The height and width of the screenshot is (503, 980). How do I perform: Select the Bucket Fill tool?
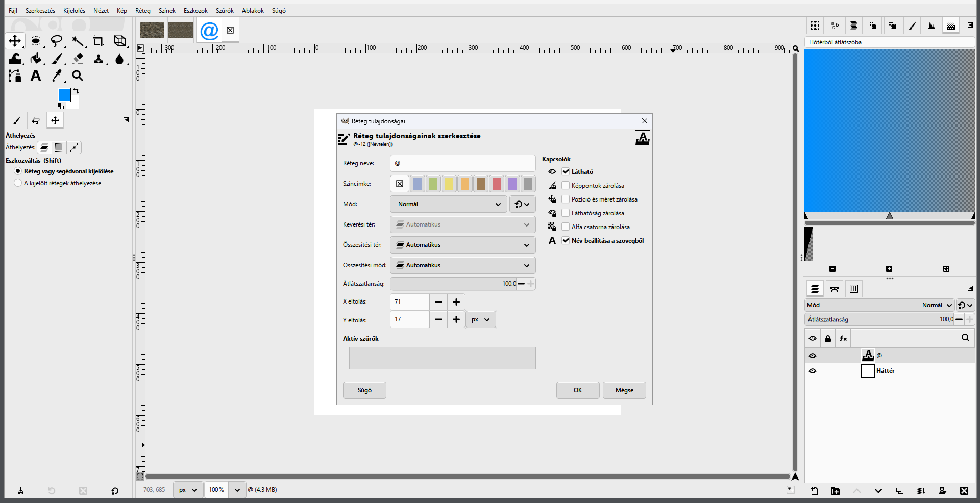pyautogui.click(x=36, y=59)
